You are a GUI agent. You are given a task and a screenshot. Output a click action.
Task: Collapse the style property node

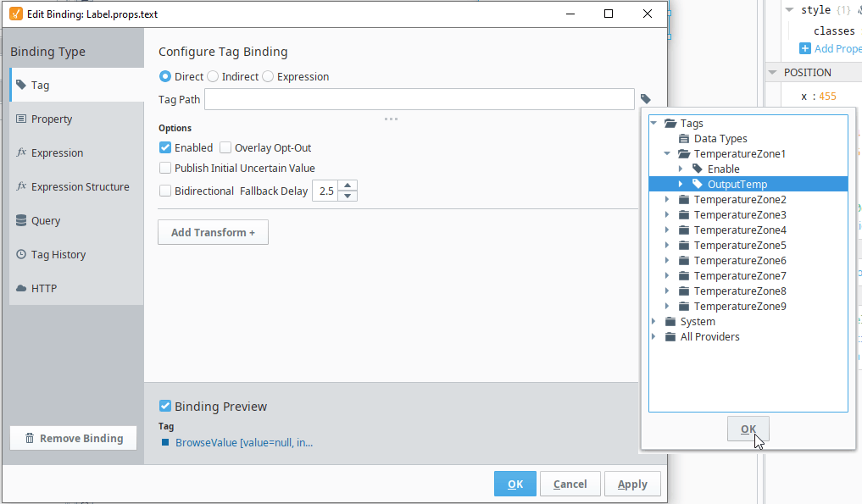pyautogui.click(x=789, y=10)
